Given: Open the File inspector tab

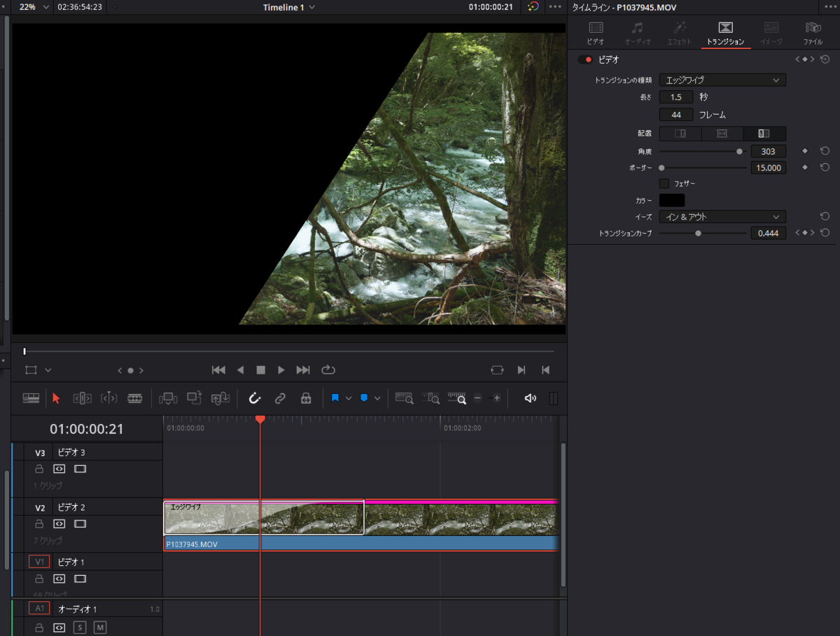Looking at the screenshot, I should 813,33.
